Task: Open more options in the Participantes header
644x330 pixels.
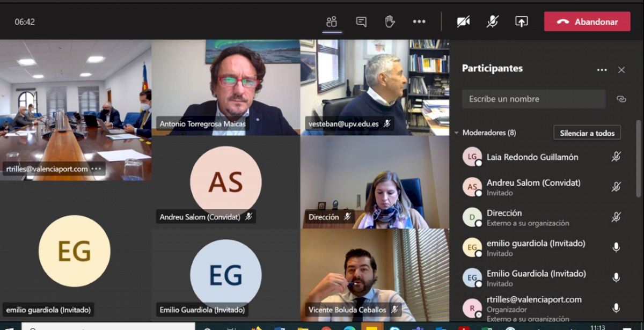Action: pyautogui.click(x=602, y=70)
